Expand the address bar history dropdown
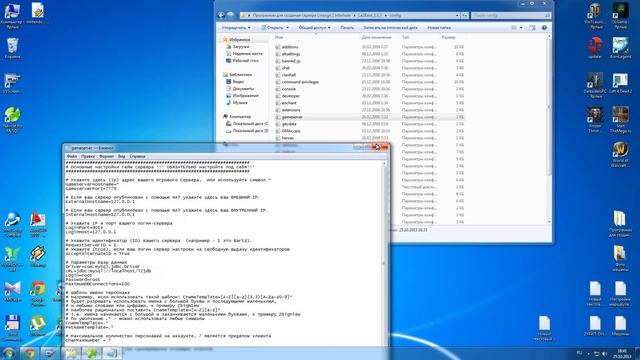Viewport: 640px width, 360px height. tap(457, 15)
